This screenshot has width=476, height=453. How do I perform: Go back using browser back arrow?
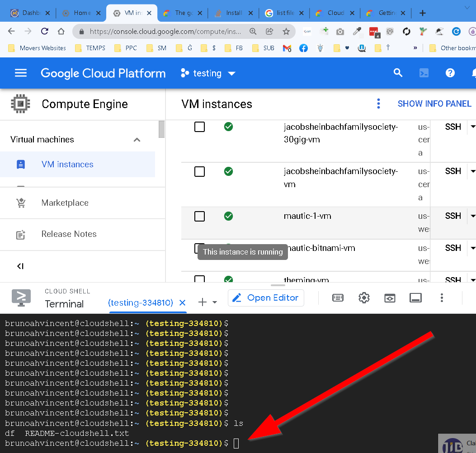11,31
